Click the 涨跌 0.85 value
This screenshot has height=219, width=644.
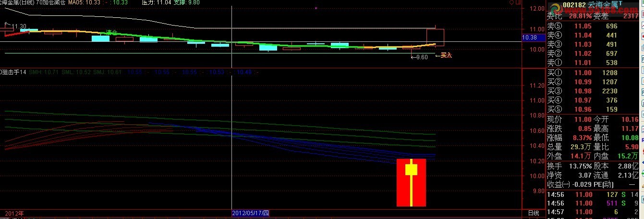point(584,129)
